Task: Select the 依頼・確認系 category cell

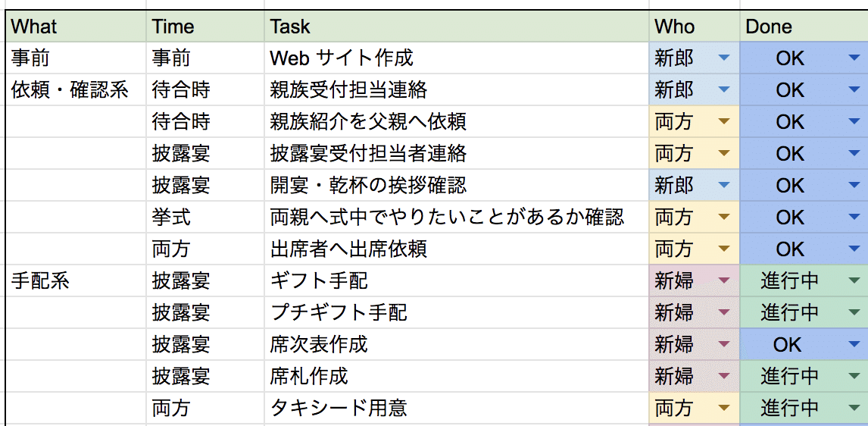Action: coord(76,90)
